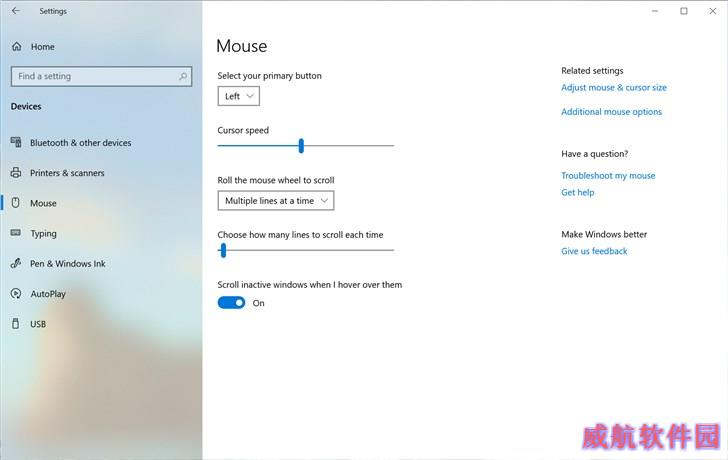Open the USB settings page
Image resolution: width=728 pixels, height=460 pixels.
click(x=38, y=324)
